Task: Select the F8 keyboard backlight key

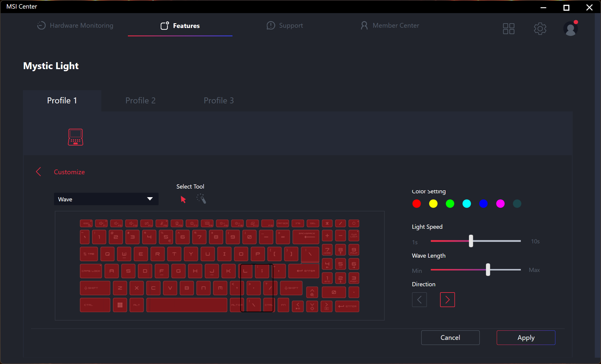Action: (x=207, y=223)
